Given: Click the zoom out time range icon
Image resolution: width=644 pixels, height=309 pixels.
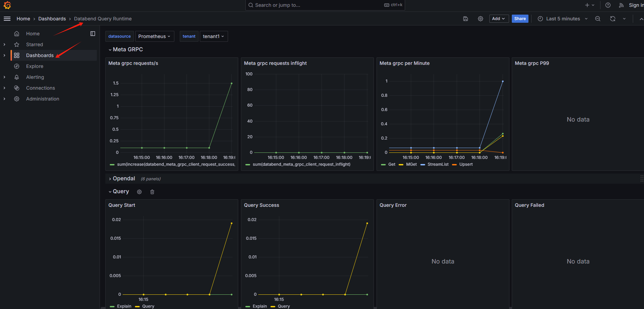Looking at the screenshot, I should [x=597, y=19].
